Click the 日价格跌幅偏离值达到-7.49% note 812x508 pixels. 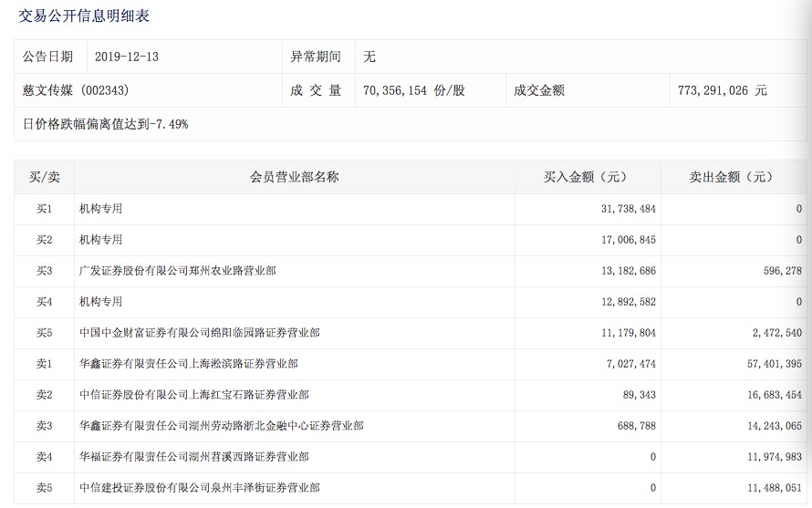(x=105, y=124)
